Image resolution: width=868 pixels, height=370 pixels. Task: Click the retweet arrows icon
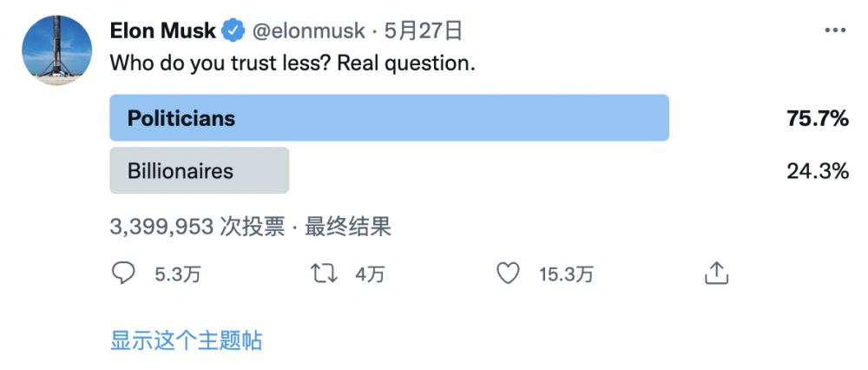(324, 274)
